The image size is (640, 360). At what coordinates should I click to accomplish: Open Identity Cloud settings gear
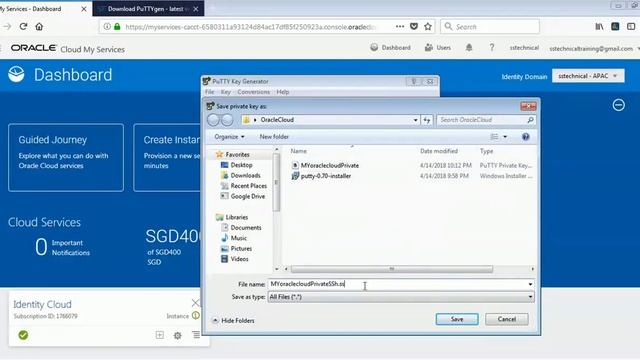178,336
